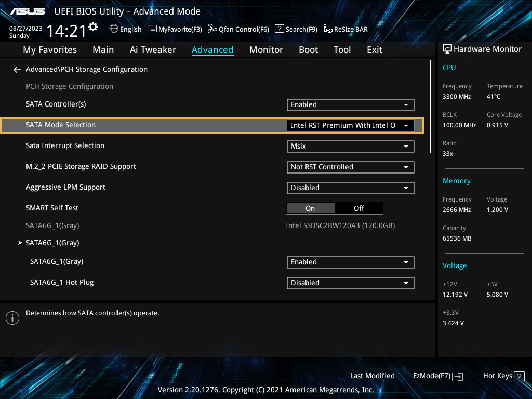Select Aggressive LPM Support label
The height and width of the screenshot is (399, 532).
(65, 187)
